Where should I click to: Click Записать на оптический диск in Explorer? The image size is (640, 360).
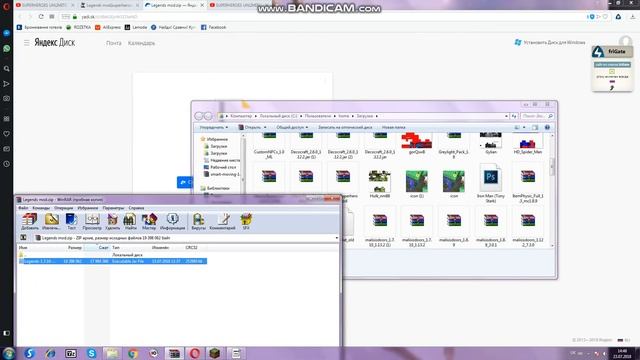click(x=345, y=127)
